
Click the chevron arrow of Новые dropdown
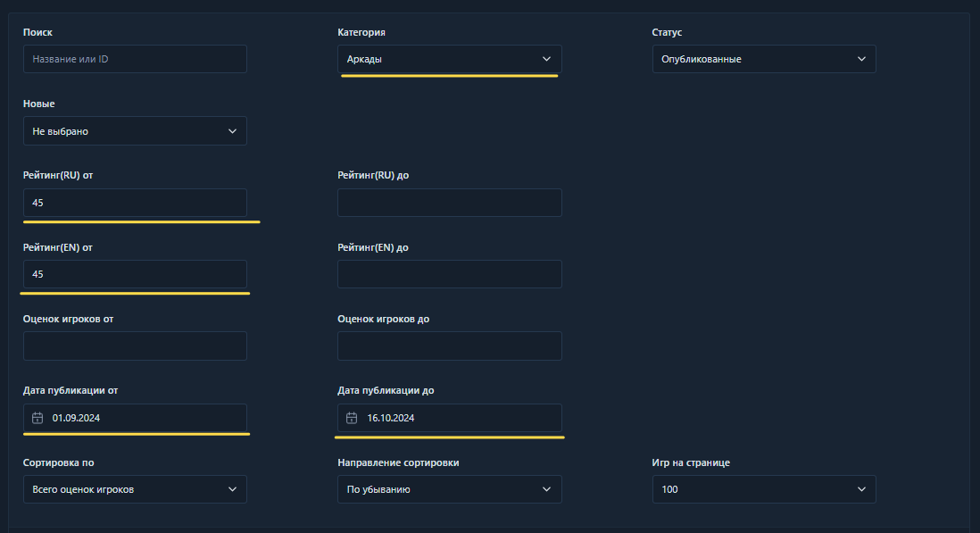[x=232, y=131]
